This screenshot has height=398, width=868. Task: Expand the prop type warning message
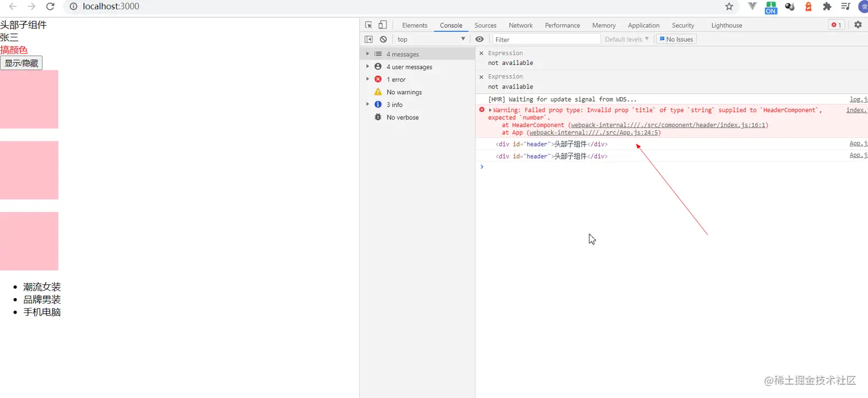click(490, 110)
